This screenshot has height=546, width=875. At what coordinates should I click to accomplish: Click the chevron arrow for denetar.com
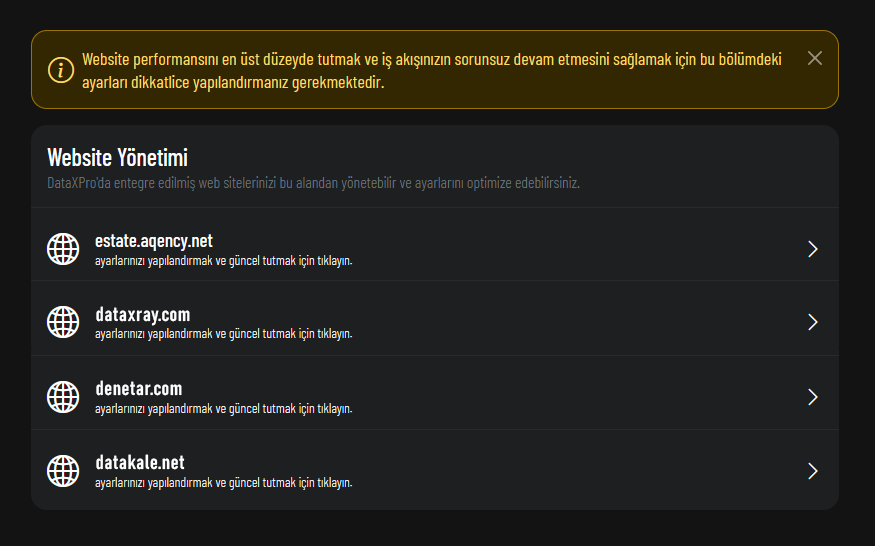(x=813, y=397)
